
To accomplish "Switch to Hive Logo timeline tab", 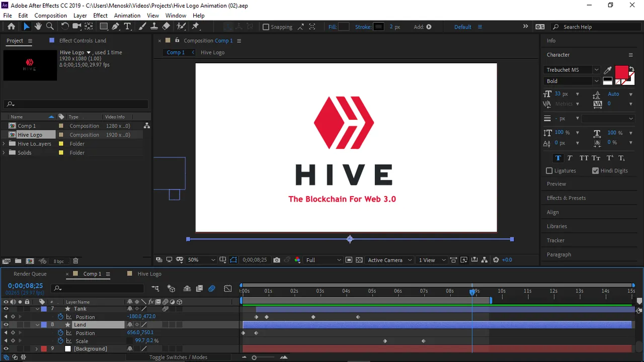I will [x=149, y=274].
